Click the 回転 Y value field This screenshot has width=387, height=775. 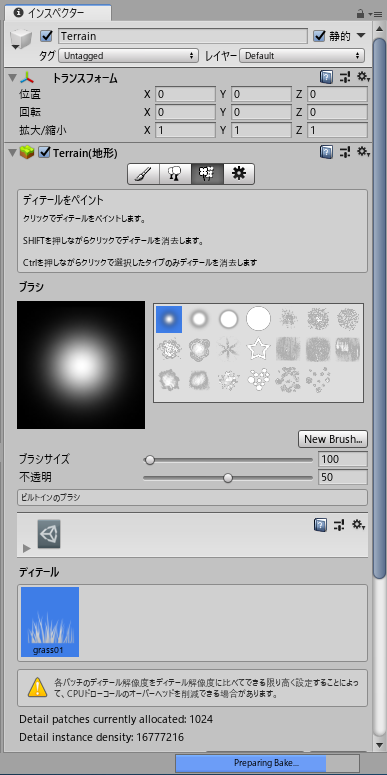pyautogui.click(x=261, y=112)
